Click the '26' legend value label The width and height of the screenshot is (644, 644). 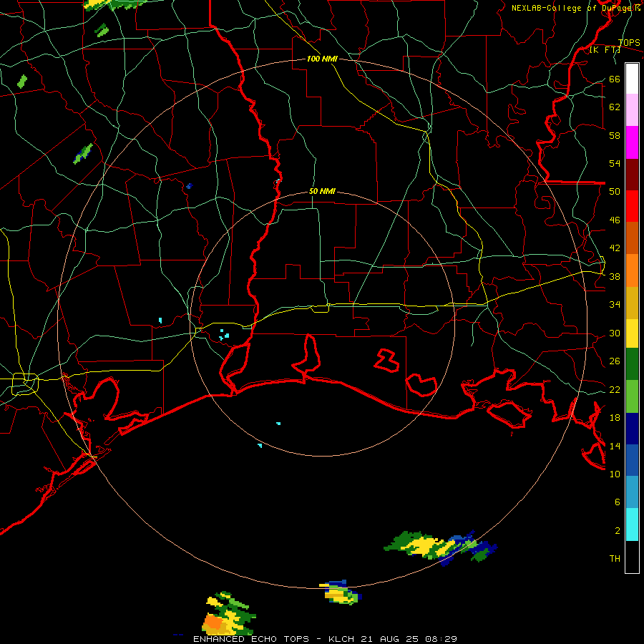click(x=615, y=361)
